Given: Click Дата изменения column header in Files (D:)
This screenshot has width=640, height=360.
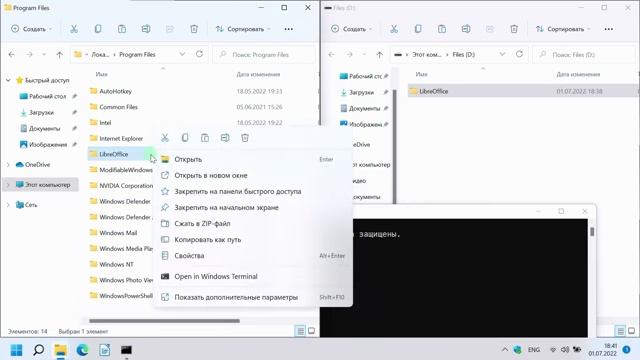Looking at the screenshot, I should click(578, 74).
